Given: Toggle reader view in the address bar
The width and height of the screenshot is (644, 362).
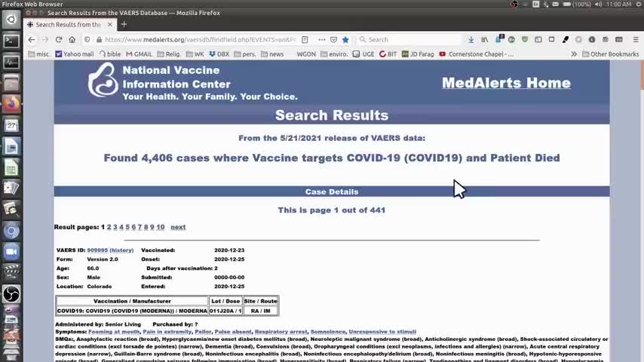Looking at the screenshot, I should point(305,40).
